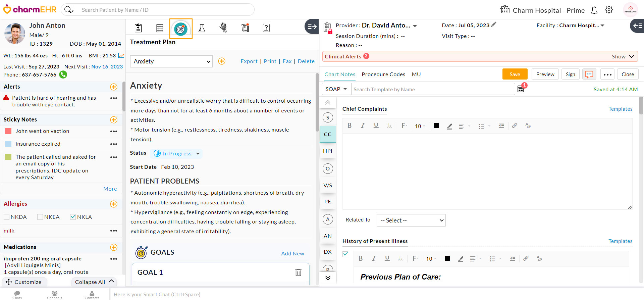Expand the Related To select box
644x300 pixels.
[x=411, y=220]
